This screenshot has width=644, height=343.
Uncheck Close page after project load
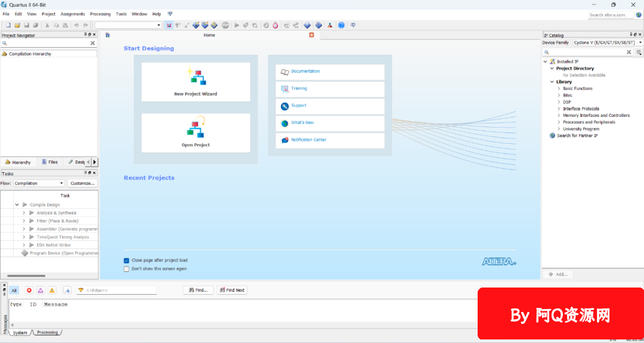pos(126,261)
